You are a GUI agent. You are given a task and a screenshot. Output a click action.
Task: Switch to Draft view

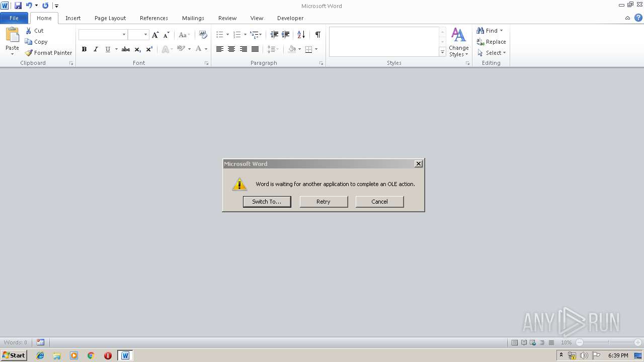pyautogui.click(x=551, y=342)
